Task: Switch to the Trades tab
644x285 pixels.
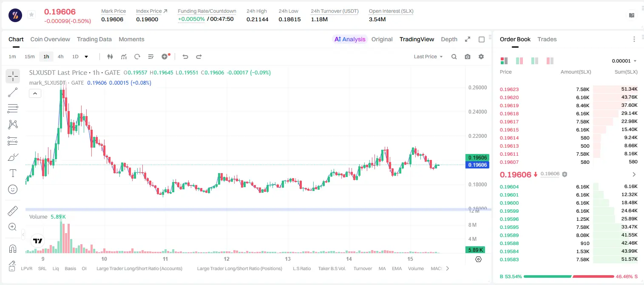Action: [x=547, y=39]
